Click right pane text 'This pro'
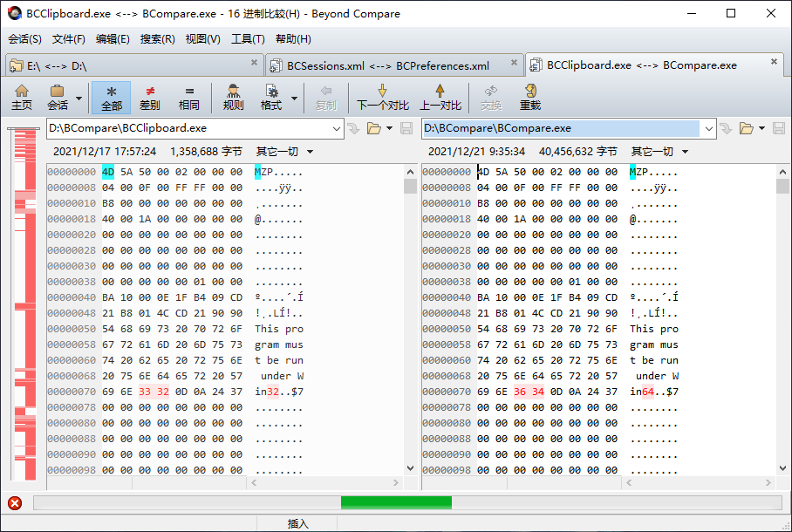 654,329
